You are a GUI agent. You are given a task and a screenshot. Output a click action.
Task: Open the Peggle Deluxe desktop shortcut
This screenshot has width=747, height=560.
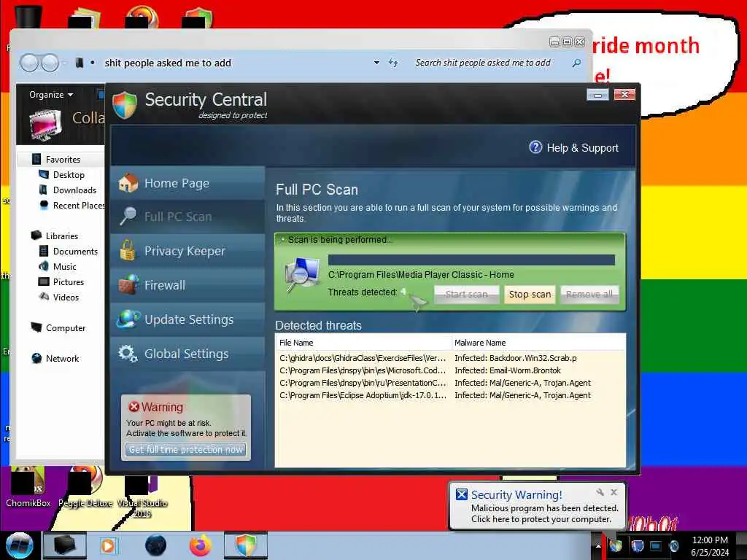click(85, 486)
